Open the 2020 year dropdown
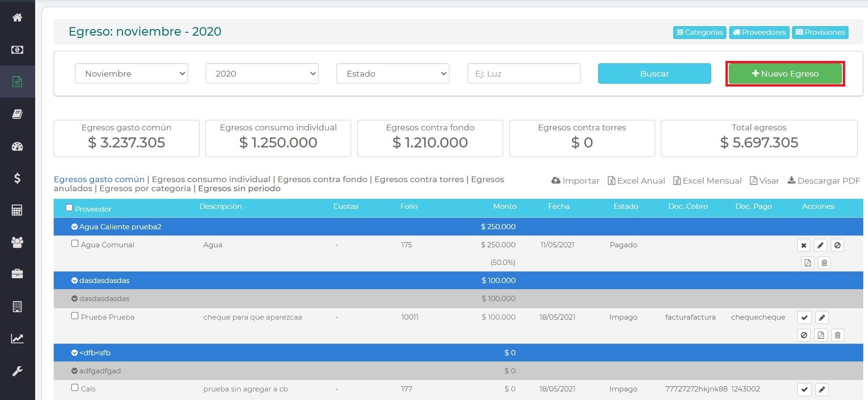 click(262, 74)
